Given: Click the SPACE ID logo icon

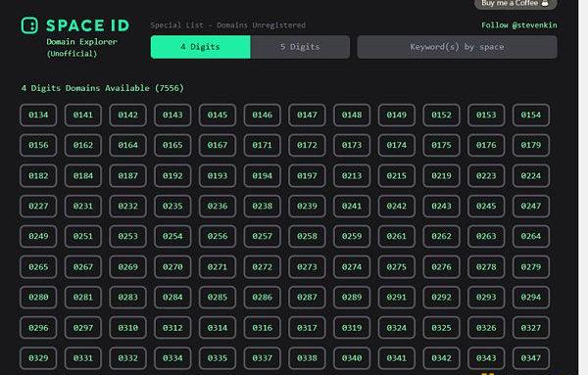Looking at the screenshot, I should (29, 25).
